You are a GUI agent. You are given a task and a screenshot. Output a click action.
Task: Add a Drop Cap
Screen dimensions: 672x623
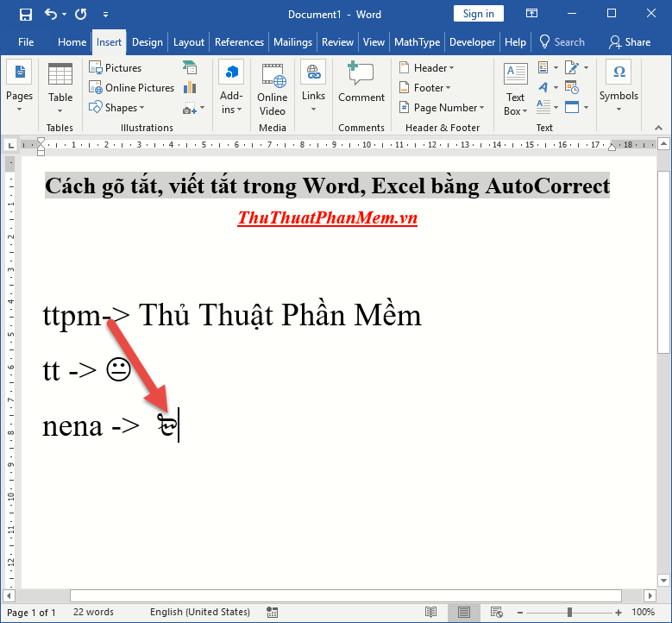click(x=548, y=107)
